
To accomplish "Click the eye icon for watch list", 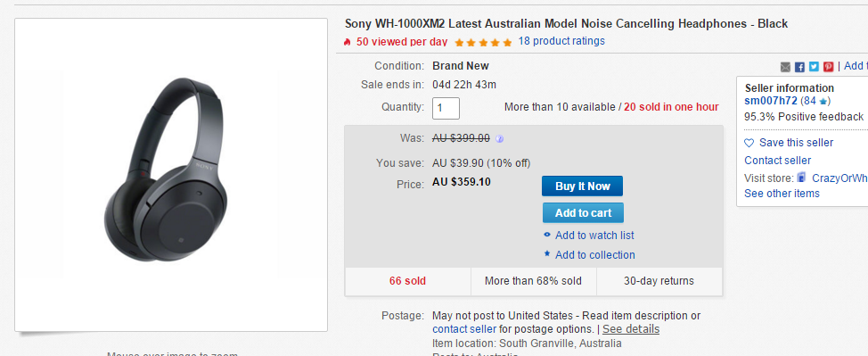I will [x=547, y=236].
